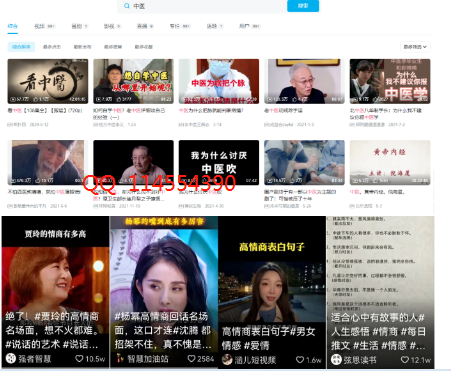This screenshot has height=371, width=451.
Task: Sort results by 最多收藏
Action: [144, 47]
